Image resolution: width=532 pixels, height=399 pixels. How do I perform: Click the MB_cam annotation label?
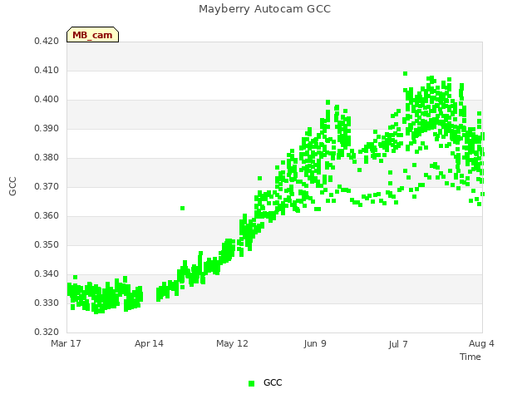[x=92, y=35]
